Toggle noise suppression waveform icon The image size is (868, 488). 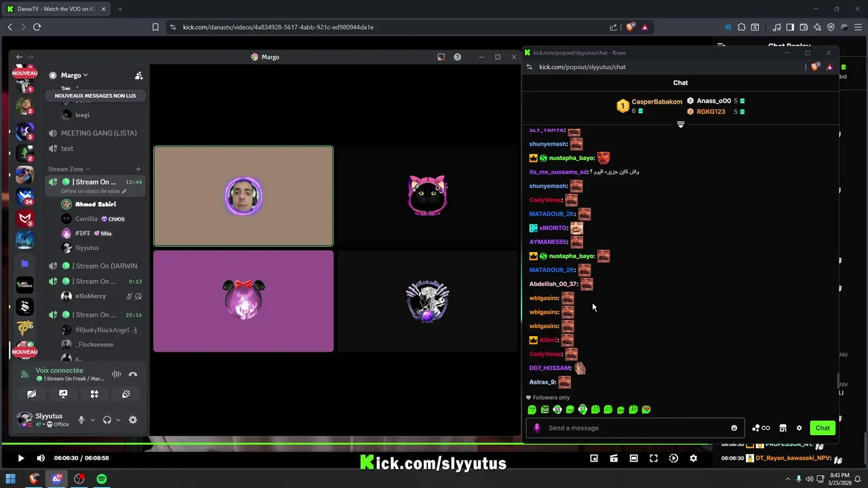click(x=117, y=374)
